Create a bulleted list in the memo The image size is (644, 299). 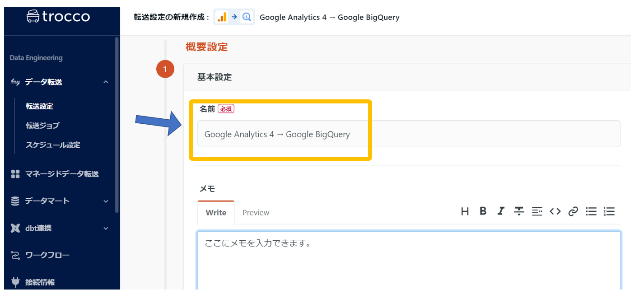pyautogui.click(x=591, y=211)
